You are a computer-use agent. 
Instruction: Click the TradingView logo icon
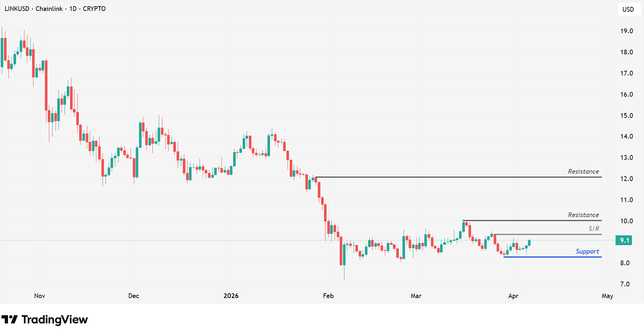pyautogui.click(x=9, y=320)
